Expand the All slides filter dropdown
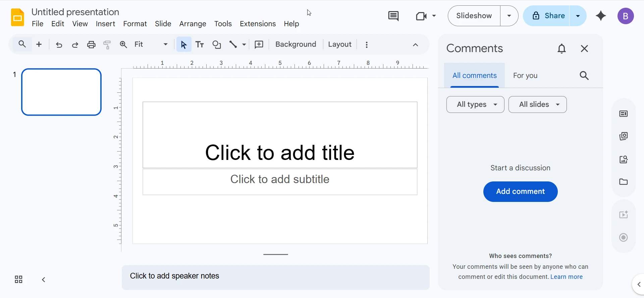Screen dimensions: 644x298 pyautogui.click(x=537, y=104)
